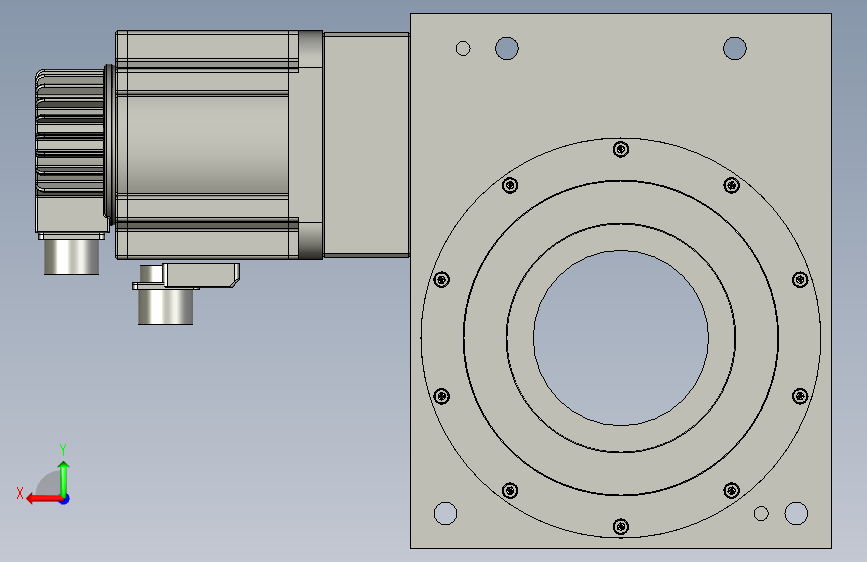Select the topmost screw on the circular flange

click(x=621, y=149)
